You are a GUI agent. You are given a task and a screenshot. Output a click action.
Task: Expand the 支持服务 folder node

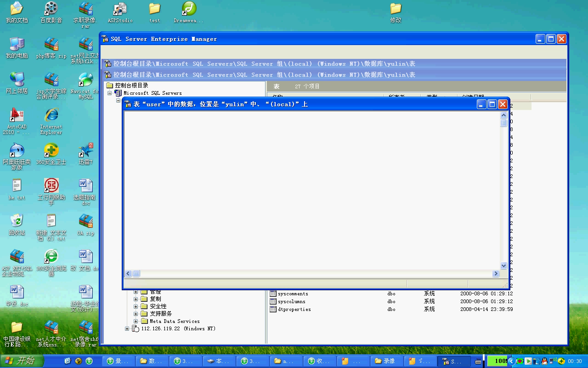coord(136,314)
